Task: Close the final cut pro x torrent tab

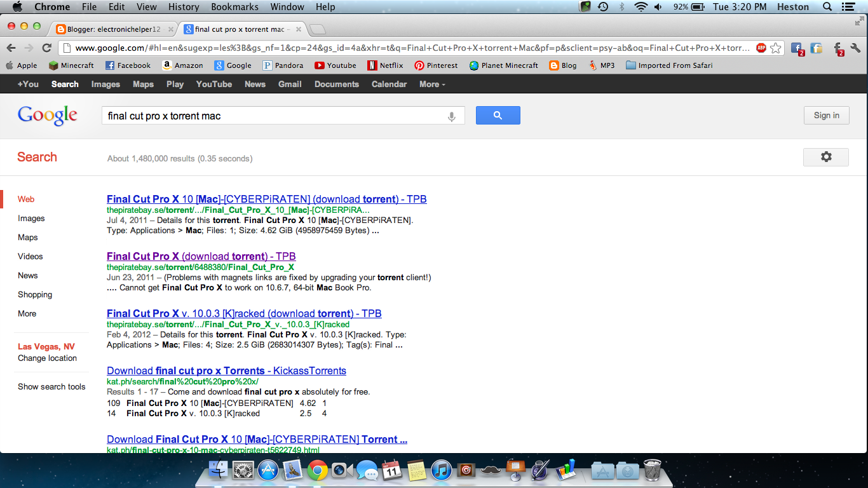Action: click(298, 29)
